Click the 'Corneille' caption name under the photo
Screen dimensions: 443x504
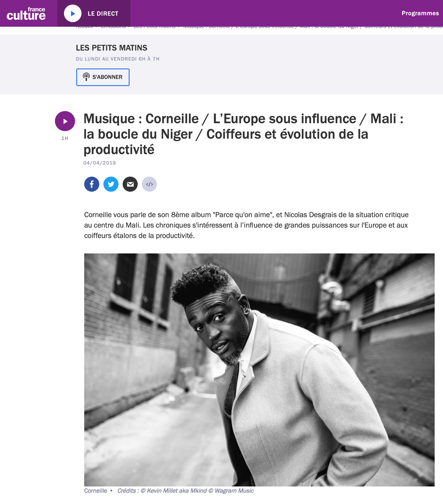click(x=96, y=491)
